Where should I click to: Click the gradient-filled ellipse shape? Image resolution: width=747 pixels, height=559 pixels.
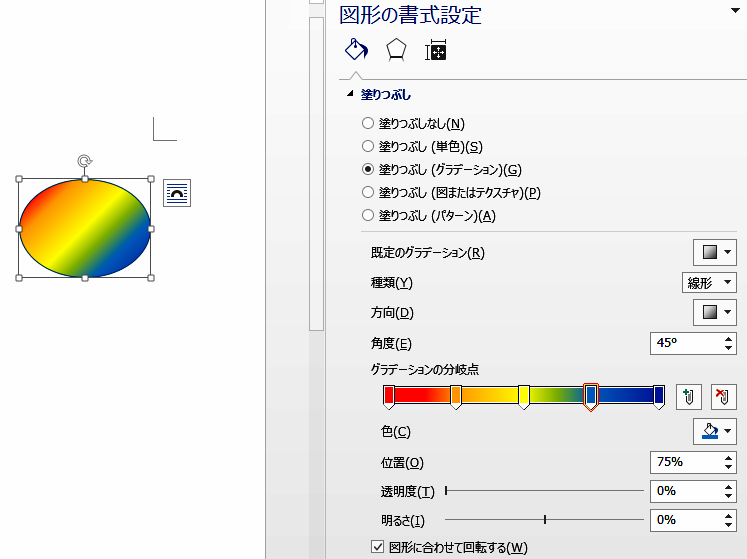[x=85, y=228]
